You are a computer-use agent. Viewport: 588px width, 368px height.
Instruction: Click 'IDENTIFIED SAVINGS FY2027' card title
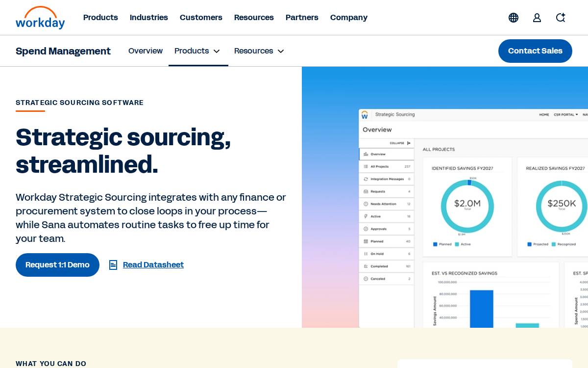(463, 168)
